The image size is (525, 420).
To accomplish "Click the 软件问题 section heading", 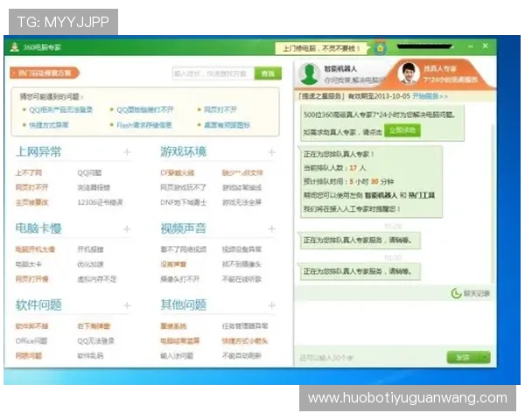I will point(38,305).
